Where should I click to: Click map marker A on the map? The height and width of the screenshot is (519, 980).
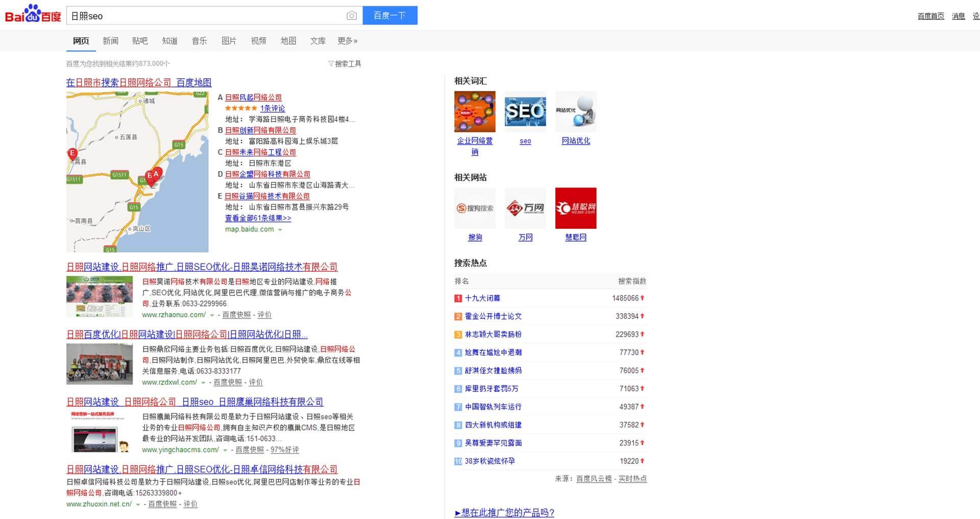156,174
